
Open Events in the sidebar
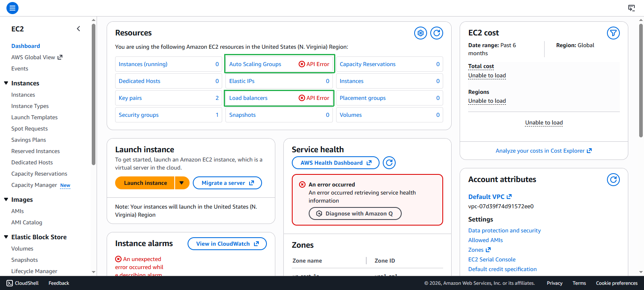coord(20,68)
